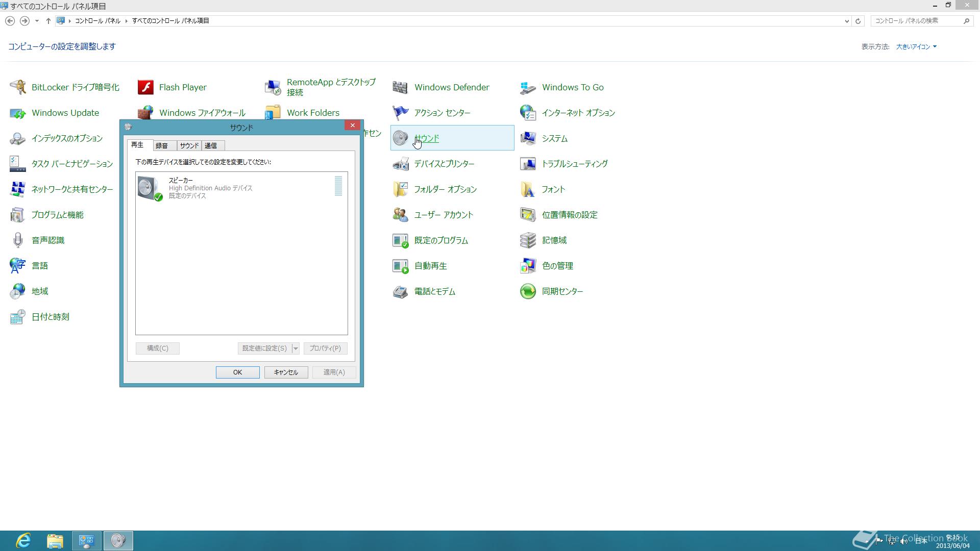Screen dimensions: 980x551
Task: Open Windows Update icon
Action: click(x=18, y=113)
